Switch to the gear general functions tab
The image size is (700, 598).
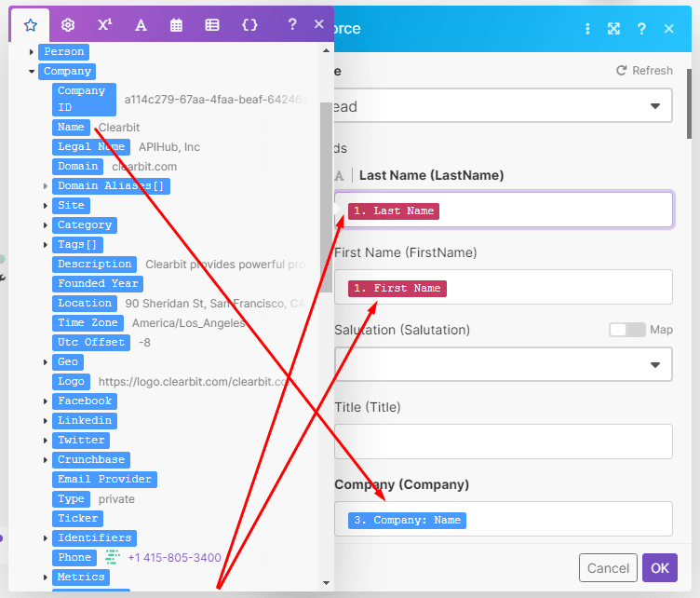tap(67, 25)
